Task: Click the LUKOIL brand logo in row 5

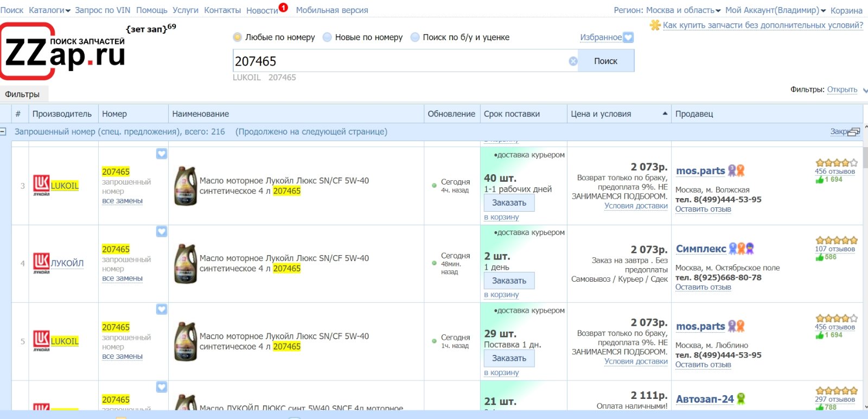Action: pos(41,341)
